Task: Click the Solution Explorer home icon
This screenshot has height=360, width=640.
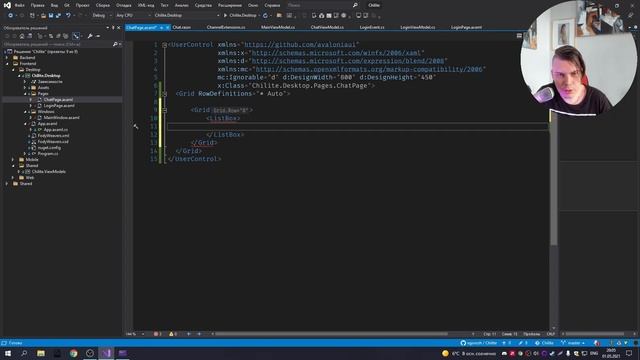Action: click(22, 36)
